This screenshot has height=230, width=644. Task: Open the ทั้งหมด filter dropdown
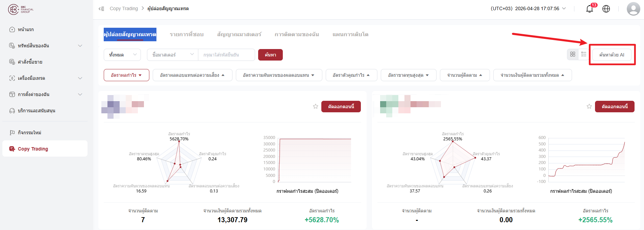point(122,55)
